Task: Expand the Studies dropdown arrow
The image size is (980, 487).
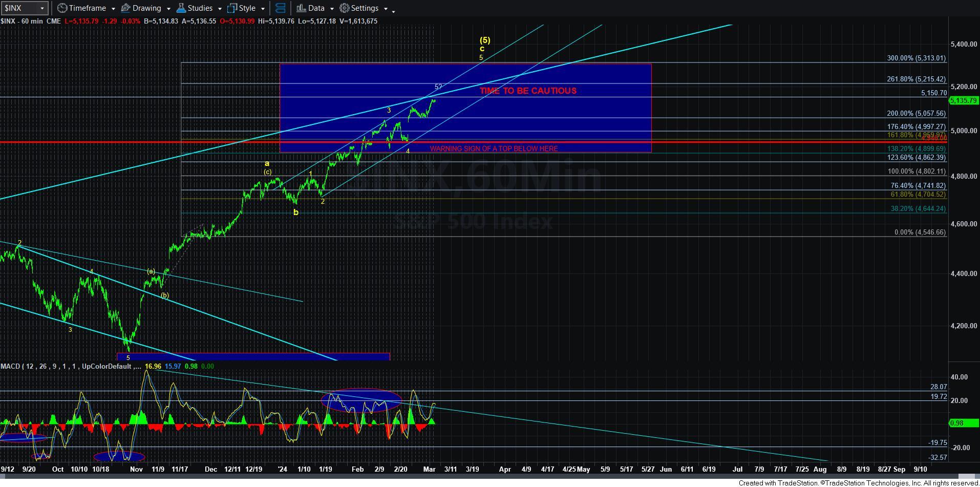Action: tap(219, 9)
